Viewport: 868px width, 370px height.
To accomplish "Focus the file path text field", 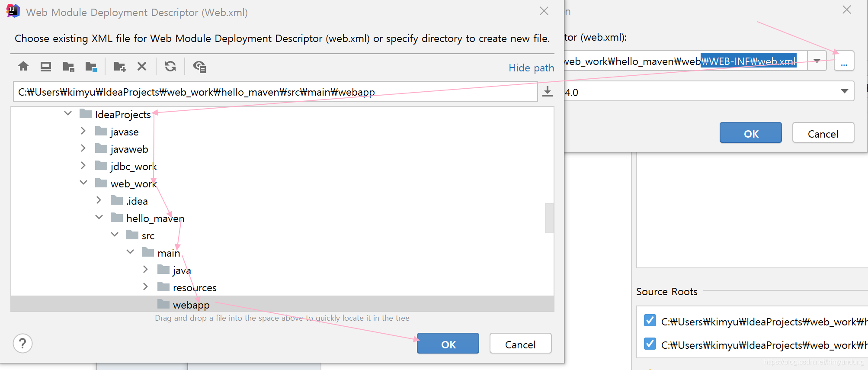I will [x=275, y=92].
